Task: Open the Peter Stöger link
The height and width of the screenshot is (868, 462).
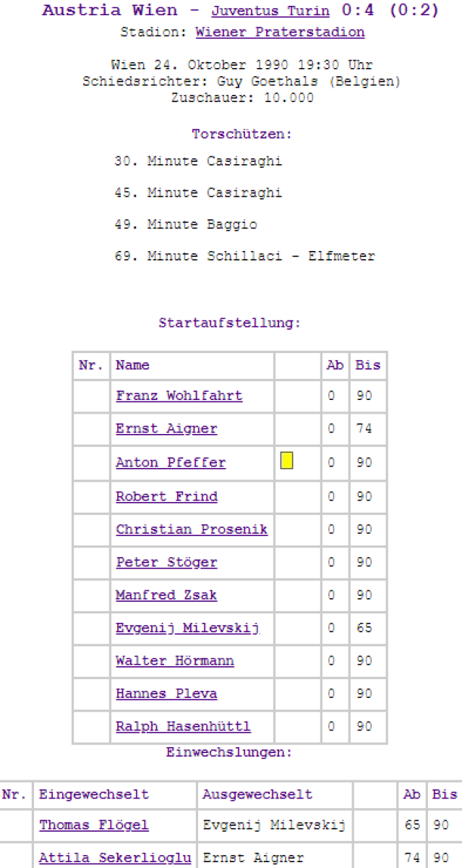Action: click(x=166, y=563)
